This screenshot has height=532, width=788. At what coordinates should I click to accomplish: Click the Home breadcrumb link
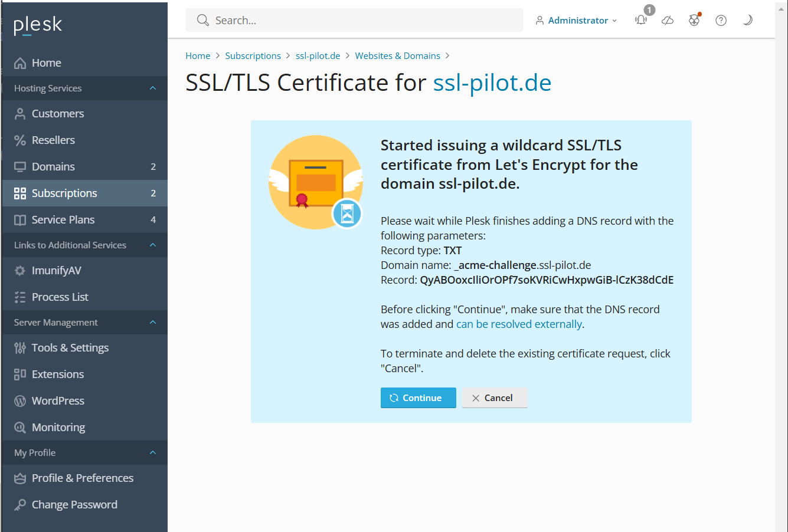coord(198,56)
